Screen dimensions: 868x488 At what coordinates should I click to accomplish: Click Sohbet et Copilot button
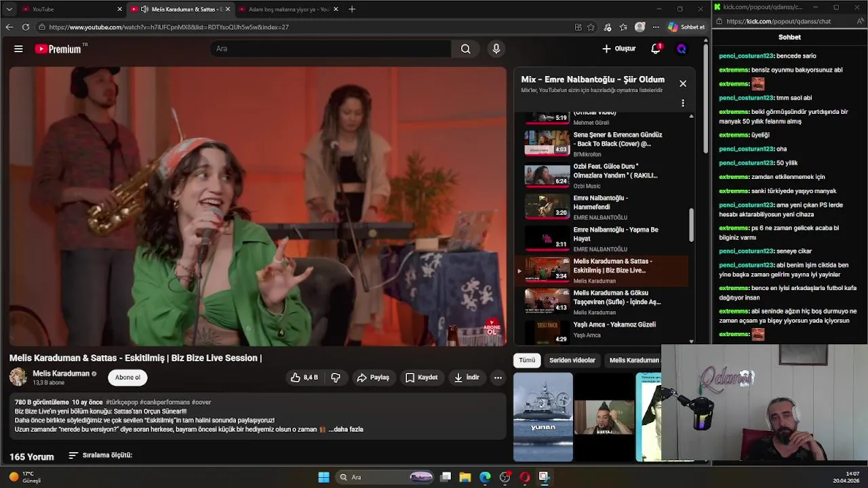686,27
